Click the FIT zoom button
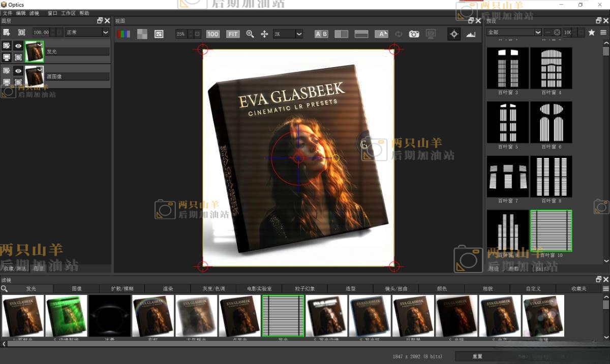This screenshot has width=610, height=364. click(233, 34)
